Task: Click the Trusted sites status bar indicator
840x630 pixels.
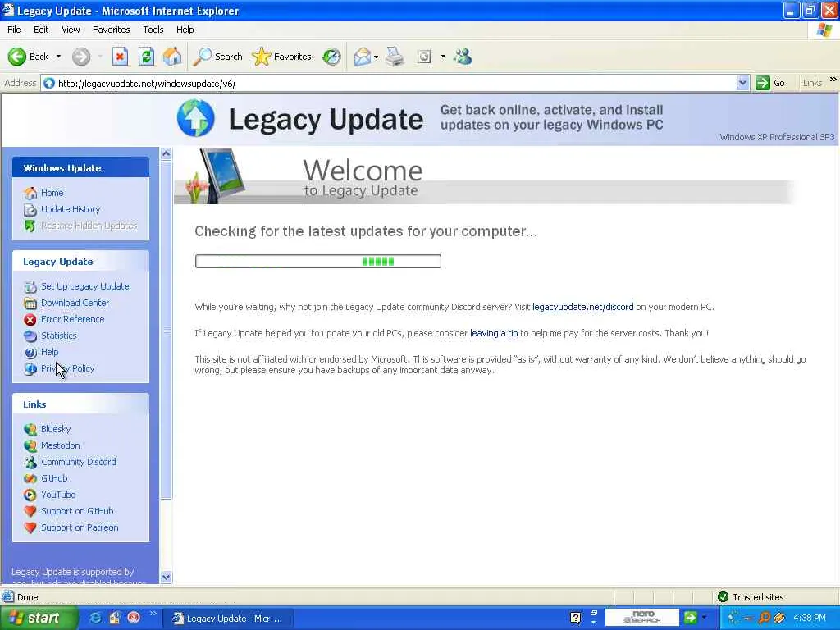Action: (x=752, y=597)
